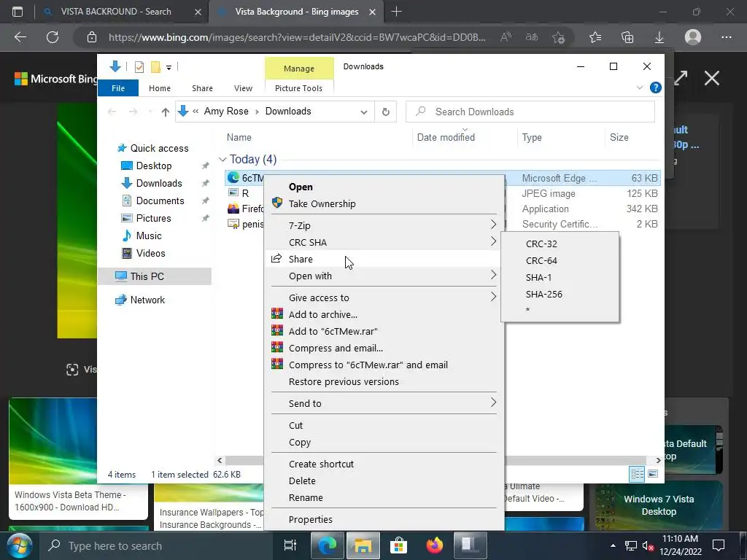Screen dimensions: 747x560
Task: Open Windows Start orb
Action: tap(19, 545)
